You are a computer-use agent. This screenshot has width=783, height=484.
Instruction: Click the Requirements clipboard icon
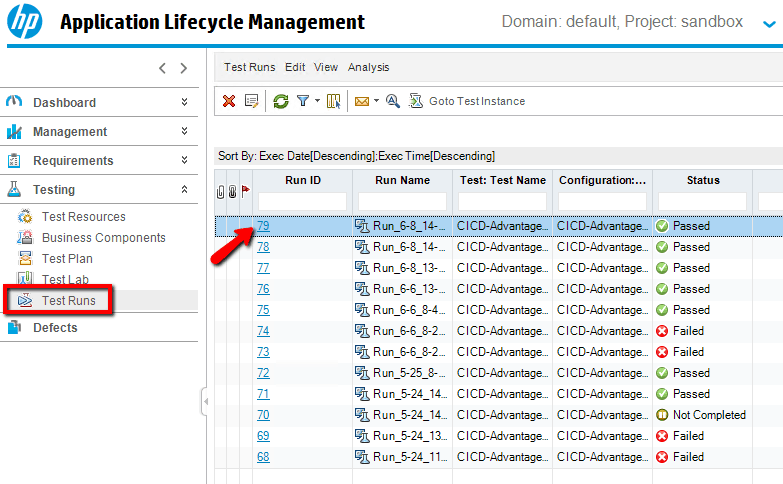point(14,160)
